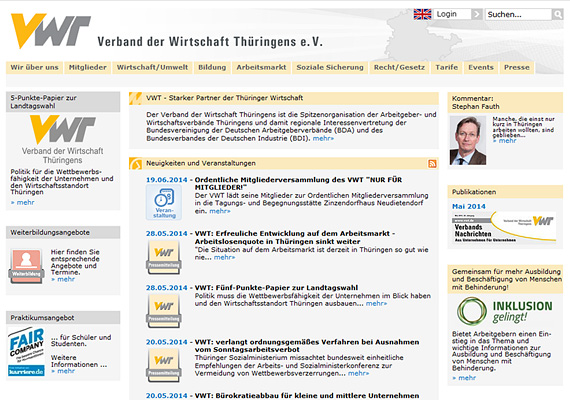Screen dimensions: 570x400
Task: Open the Recht/Gesetz menu
Action: coord(399,68)
